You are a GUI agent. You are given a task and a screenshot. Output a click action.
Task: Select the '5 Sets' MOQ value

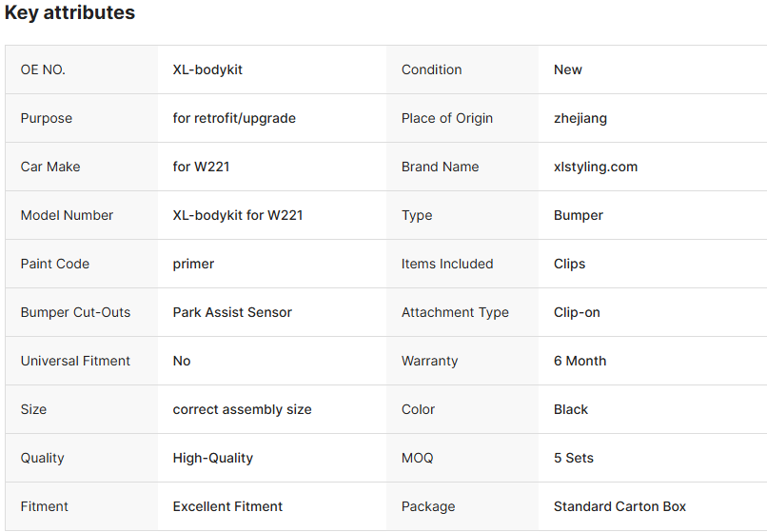pos(574,458)
